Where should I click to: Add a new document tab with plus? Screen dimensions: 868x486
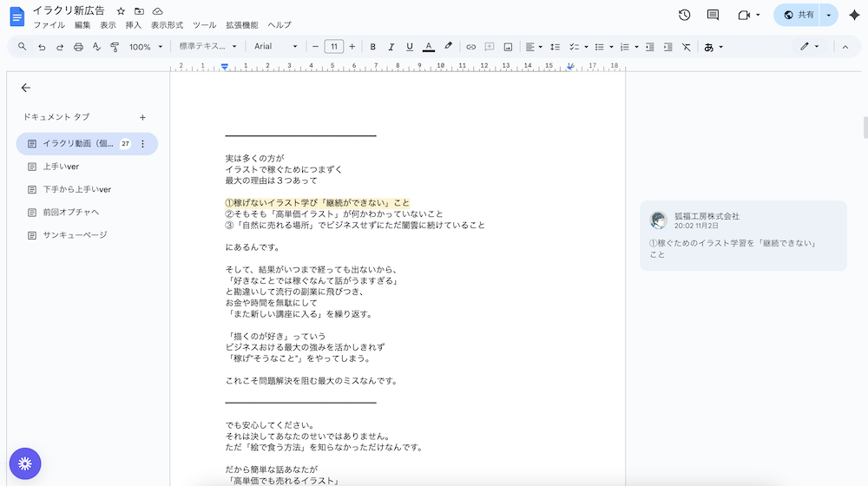point(142,117)
